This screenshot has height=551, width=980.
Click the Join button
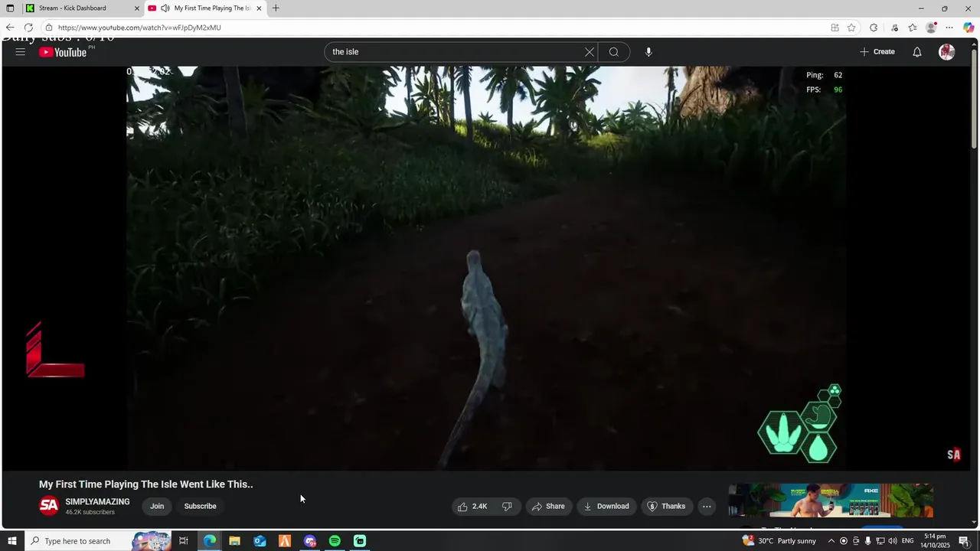[157, 506]
